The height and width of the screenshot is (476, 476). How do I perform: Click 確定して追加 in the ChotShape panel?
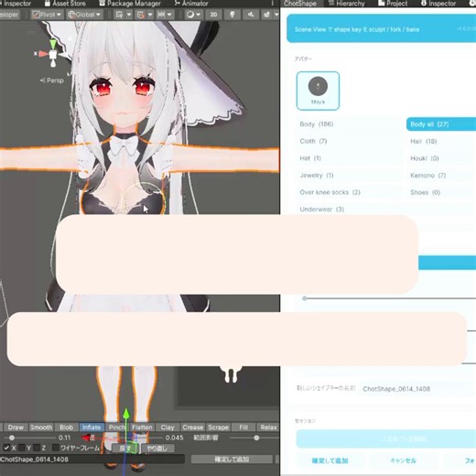click(x=330, y=460)
